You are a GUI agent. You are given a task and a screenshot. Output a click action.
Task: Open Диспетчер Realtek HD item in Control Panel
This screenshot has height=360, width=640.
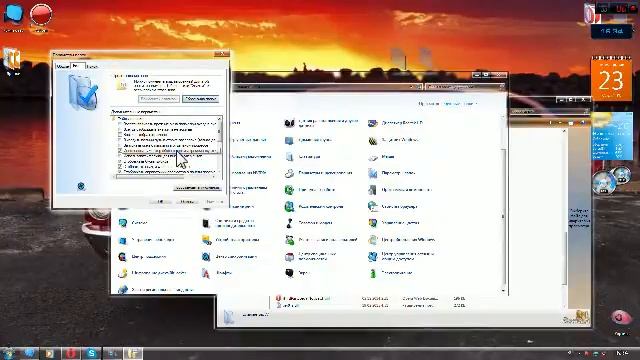click(x=395, y=123)
